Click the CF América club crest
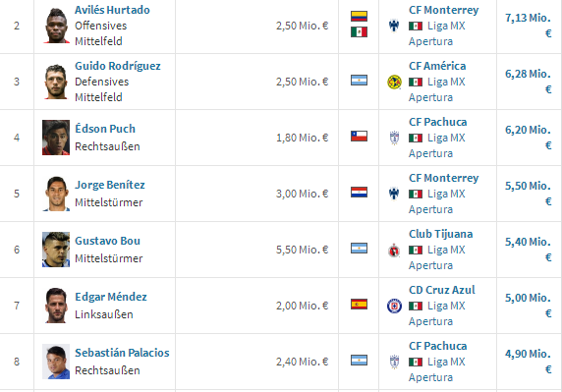Viewport: 562px width, 392px height. pos(394,83)
